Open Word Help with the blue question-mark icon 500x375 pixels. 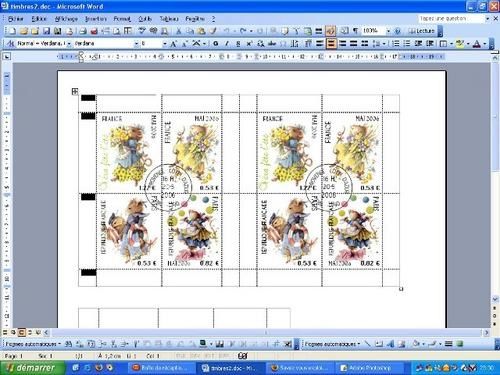point(397,31)
